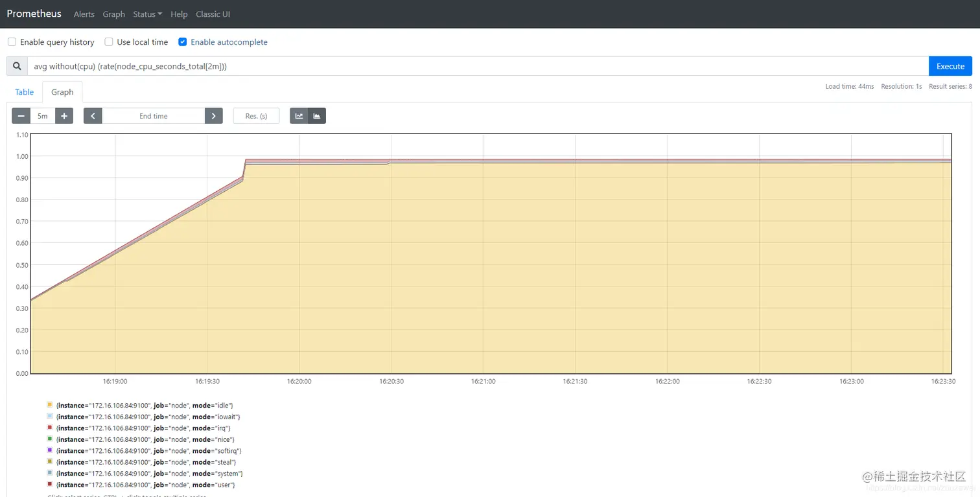Go to next end time with right chevron

point(214,116)
